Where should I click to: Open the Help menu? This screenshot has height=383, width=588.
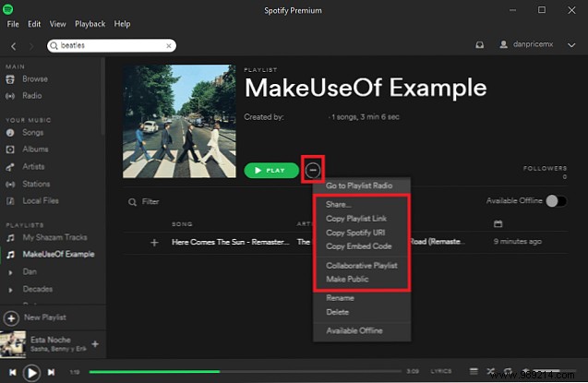(x=122, y=24)
